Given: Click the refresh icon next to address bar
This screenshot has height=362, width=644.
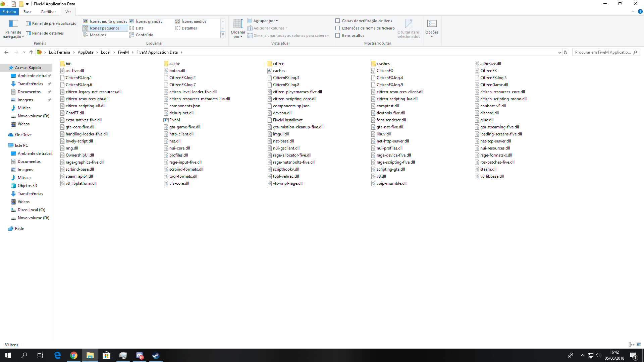Looking at the screenshot, I should point(566,52).
